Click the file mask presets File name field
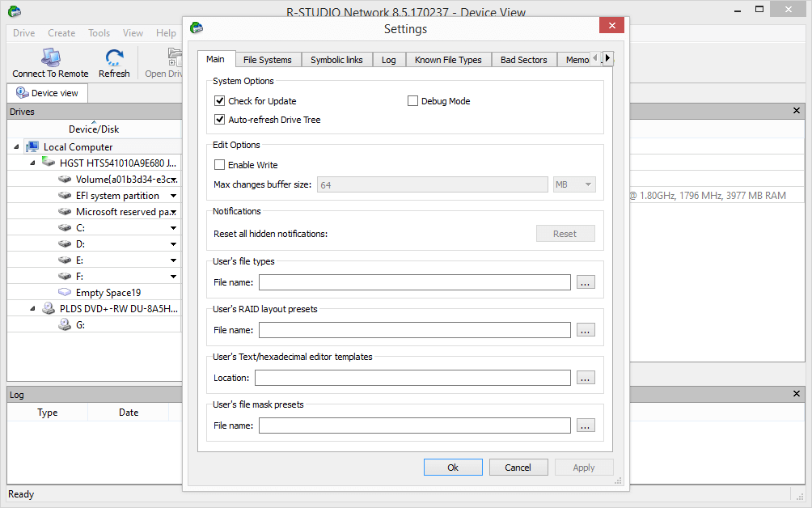Viewport: 812px width, 508px height. click(x=415, y=425)
